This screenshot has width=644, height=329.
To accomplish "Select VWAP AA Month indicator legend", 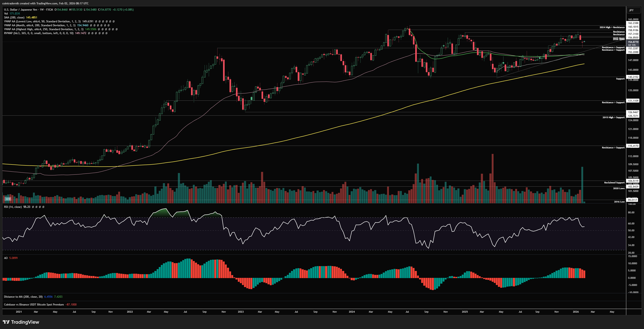I will (39, 25).
